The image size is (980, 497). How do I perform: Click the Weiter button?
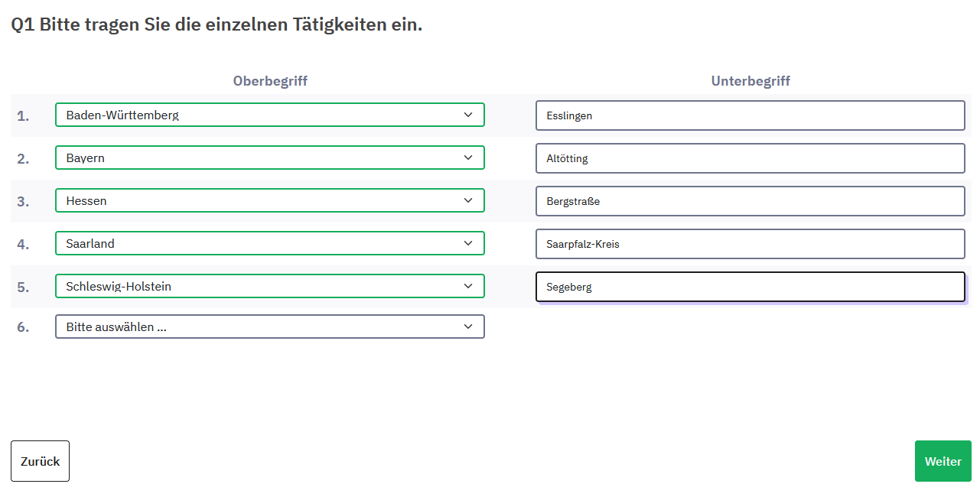click(943, 461)
